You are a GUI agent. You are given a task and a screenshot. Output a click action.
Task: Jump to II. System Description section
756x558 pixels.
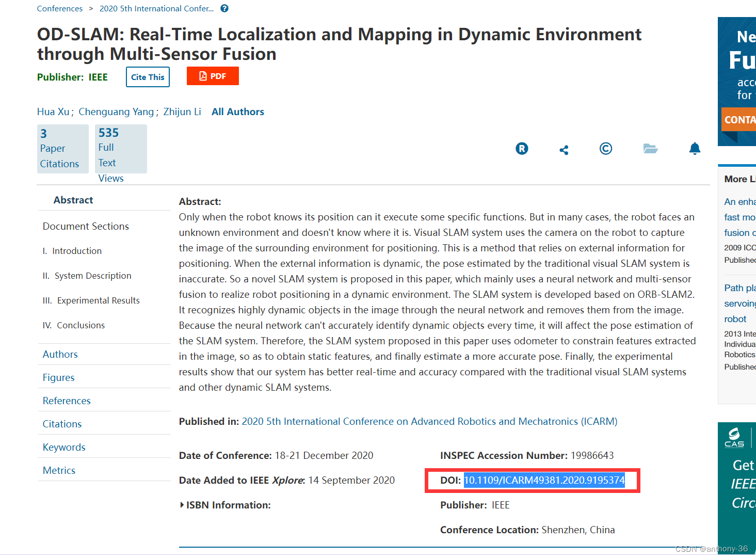pyautogui.click(x=87, y=276)
